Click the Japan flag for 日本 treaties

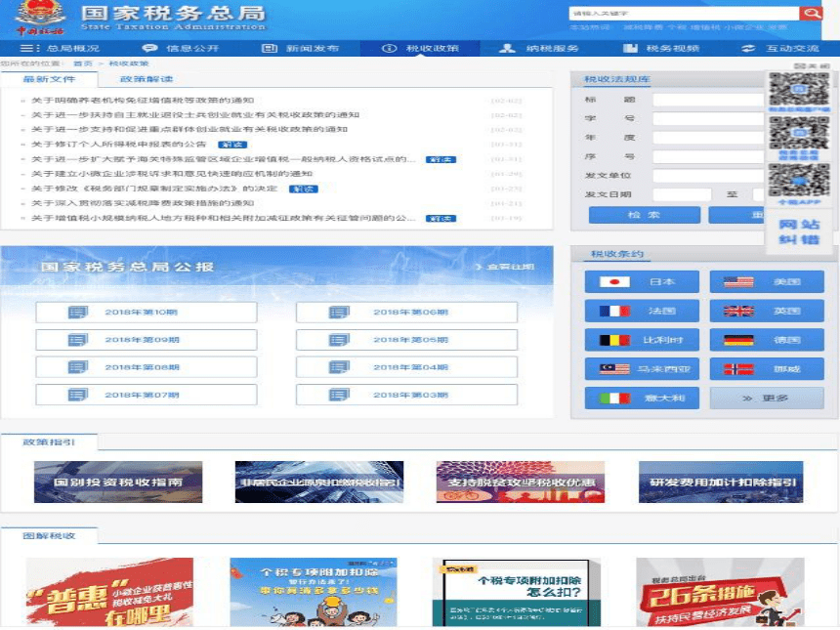click(614, 281)
